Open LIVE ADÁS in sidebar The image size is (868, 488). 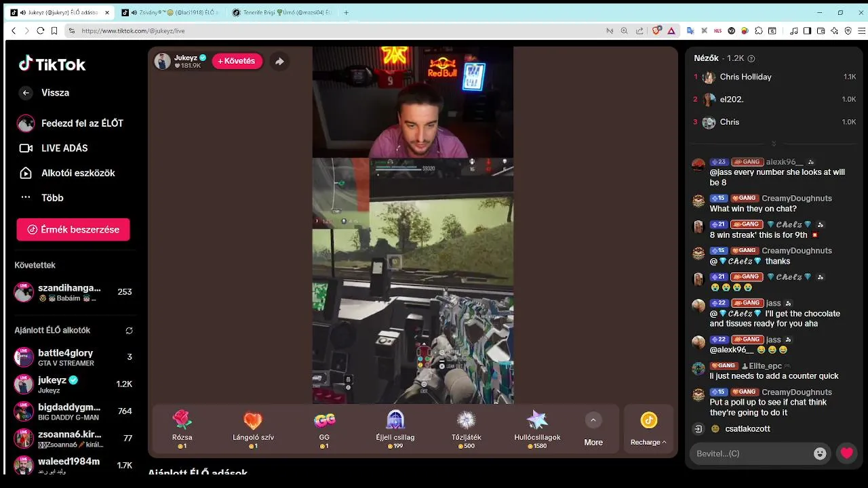click(x=53, y=148)
